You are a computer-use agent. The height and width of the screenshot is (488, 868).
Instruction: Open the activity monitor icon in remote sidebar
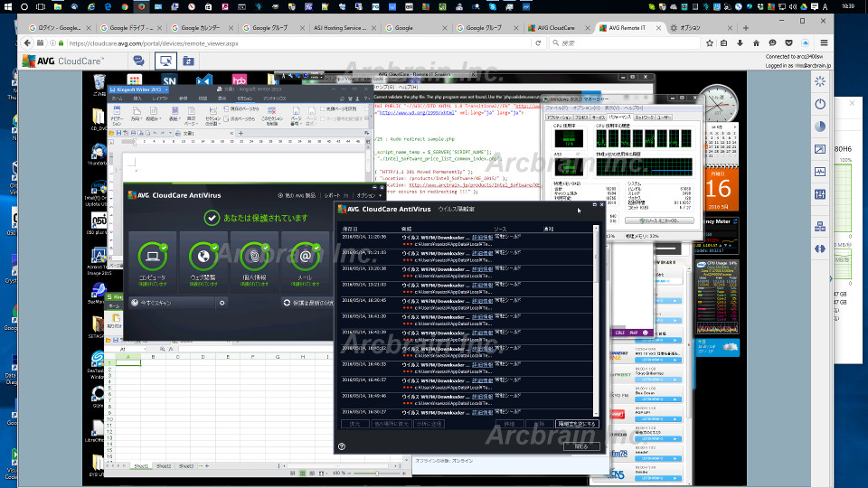coord(820,172)
